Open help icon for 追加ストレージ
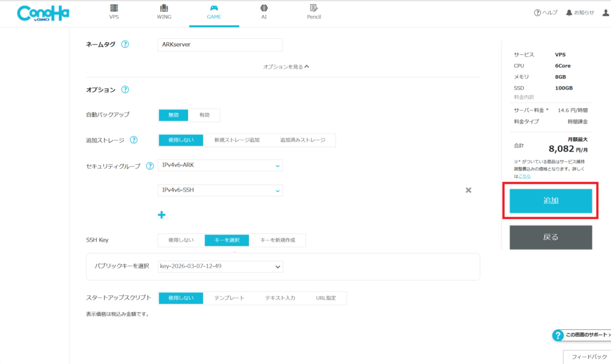This screenshot has height=364, width=611. pyautogui.click(x=133, y=140)
